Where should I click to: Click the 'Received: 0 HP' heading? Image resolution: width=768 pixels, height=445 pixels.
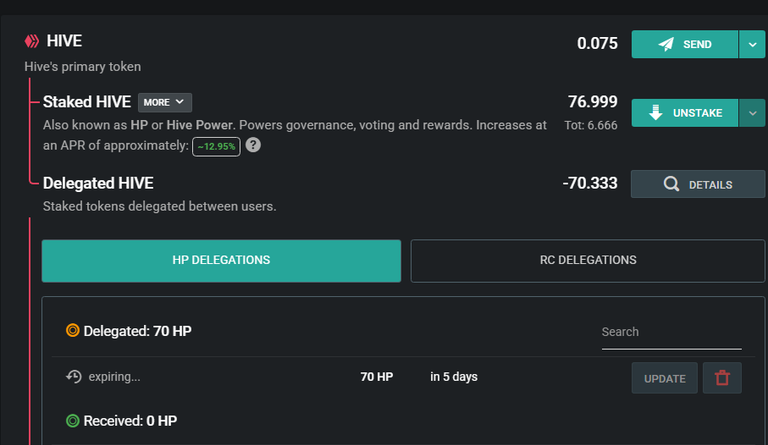[x=130, y=421]
